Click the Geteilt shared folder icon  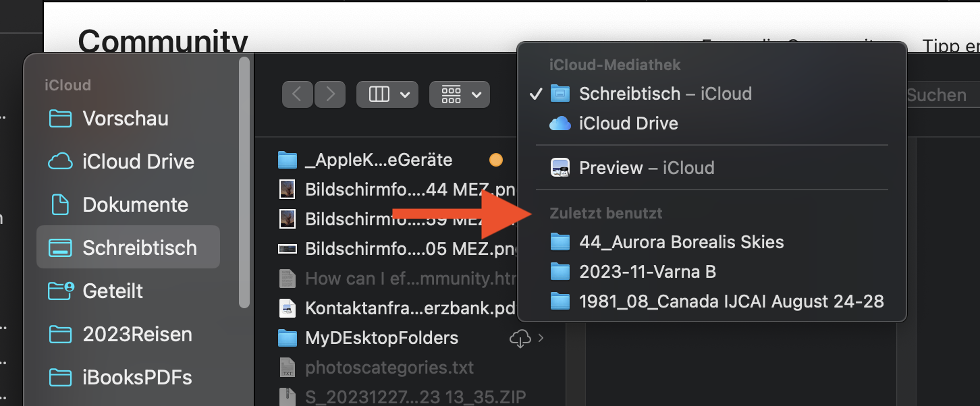pyautogui.click(x=61, y=291)
